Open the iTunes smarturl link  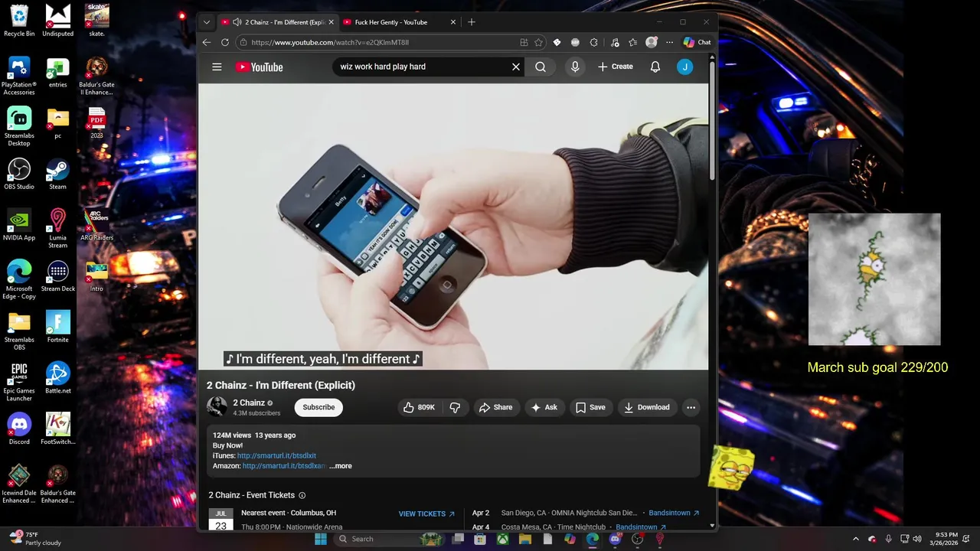[276, 456]
